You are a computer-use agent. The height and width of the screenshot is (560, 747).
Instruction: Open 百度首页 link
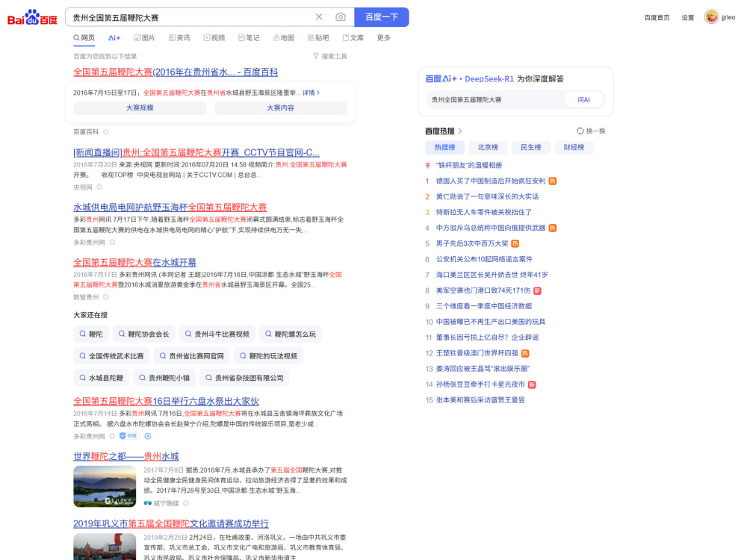(x=657, y=18)
